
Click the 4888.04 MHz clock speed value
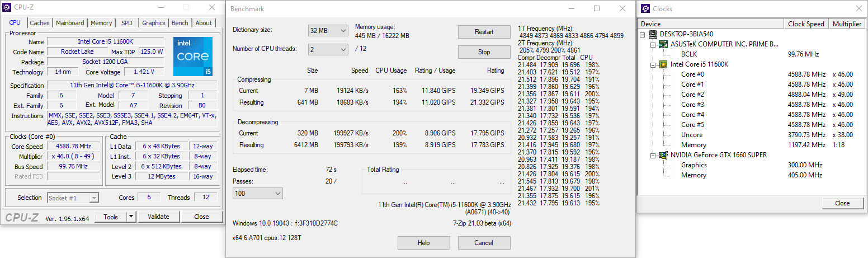coord(806,95)
